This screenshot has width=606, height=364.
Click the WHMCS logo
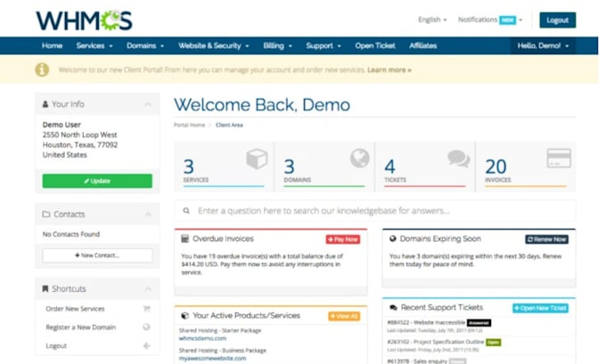85,20
